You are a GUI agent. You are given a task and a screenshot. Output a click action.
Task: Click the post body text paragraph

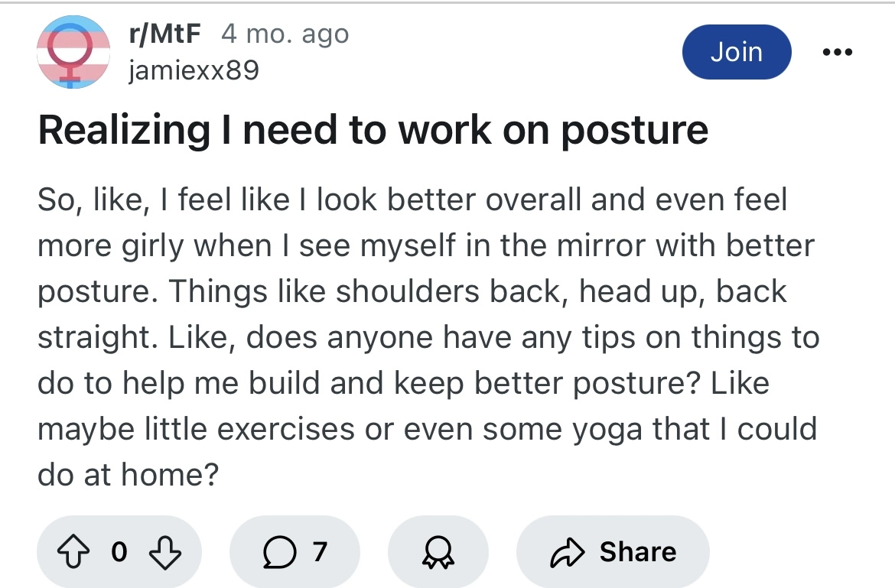428,336
